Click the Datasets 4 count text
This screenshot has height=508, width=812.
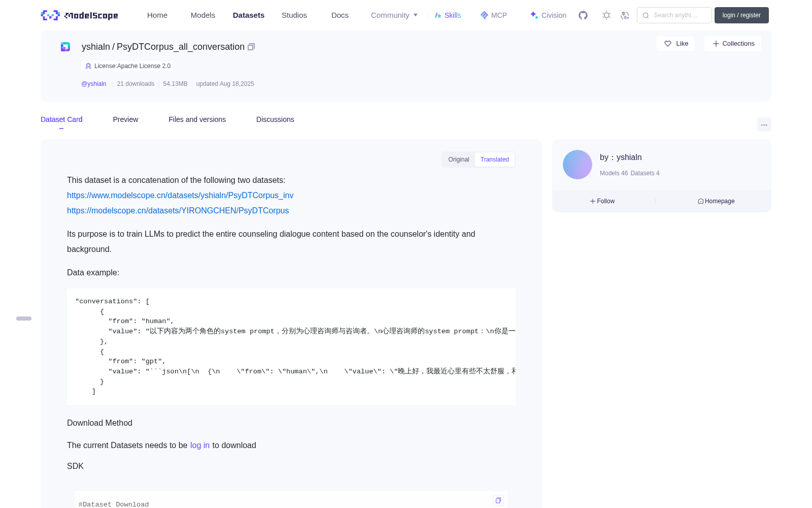coord(645,173)
